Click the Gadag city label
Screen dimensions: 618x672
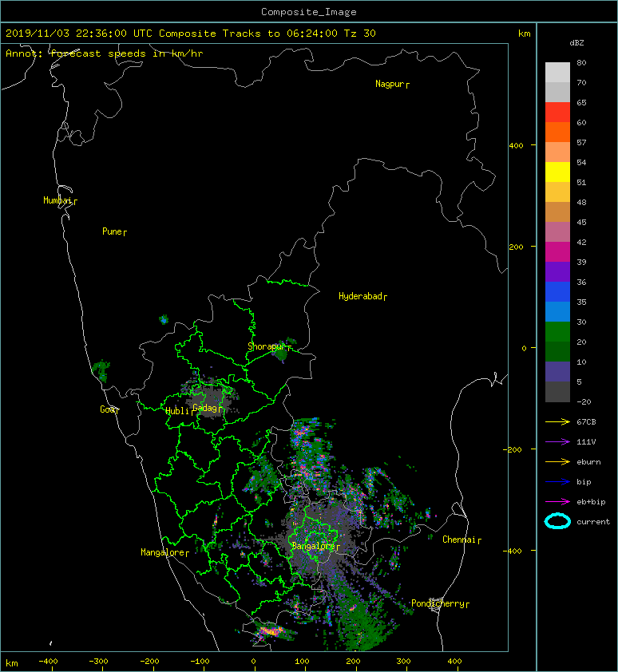pos(205,408)
